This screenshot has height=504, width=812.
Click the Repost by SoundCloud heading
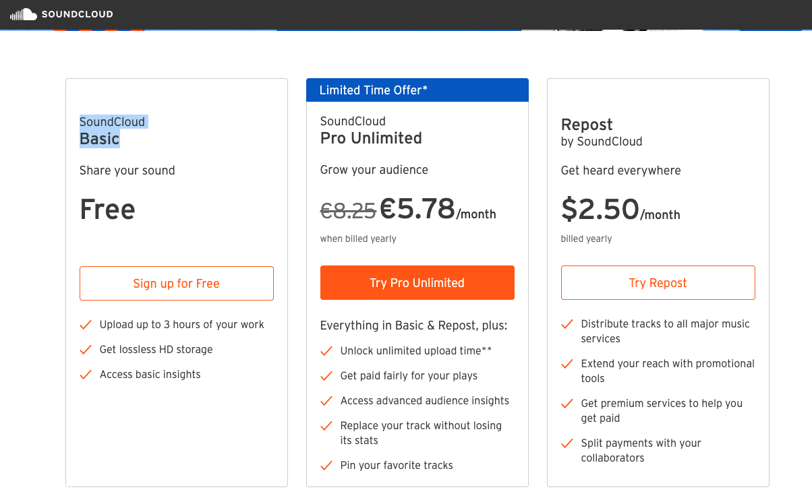pos(602,133)
